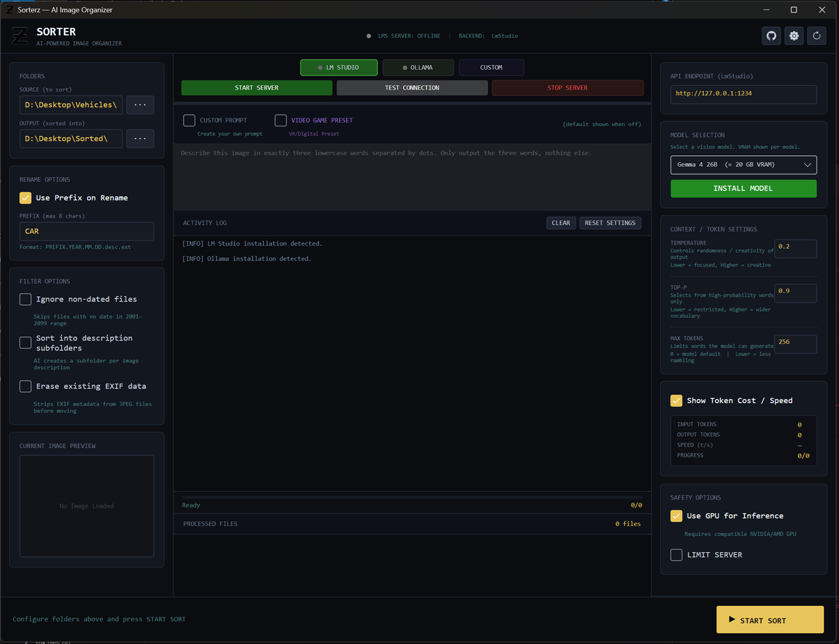
Task: Click the Install Model button
Action: point(744,188)
